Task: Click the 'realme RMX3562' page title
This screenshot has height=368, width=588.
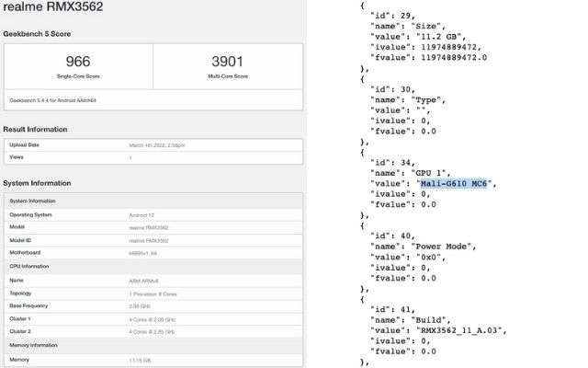Action: [53, 6]
